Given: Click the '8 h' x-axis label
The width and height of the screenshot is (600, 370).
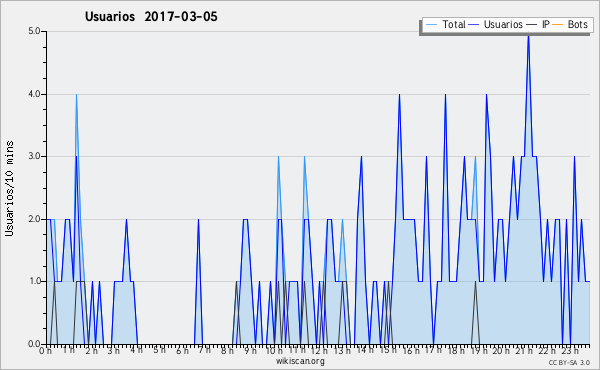Looking at the screenshot, I should (x=227, y=351).
